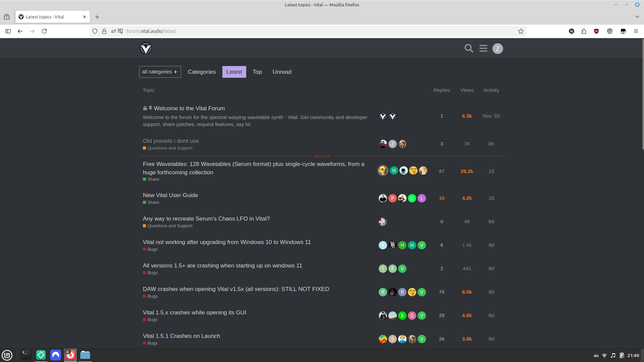
Task: Open the Firefox sidebar toggle icon
Action: pos(8,31)
